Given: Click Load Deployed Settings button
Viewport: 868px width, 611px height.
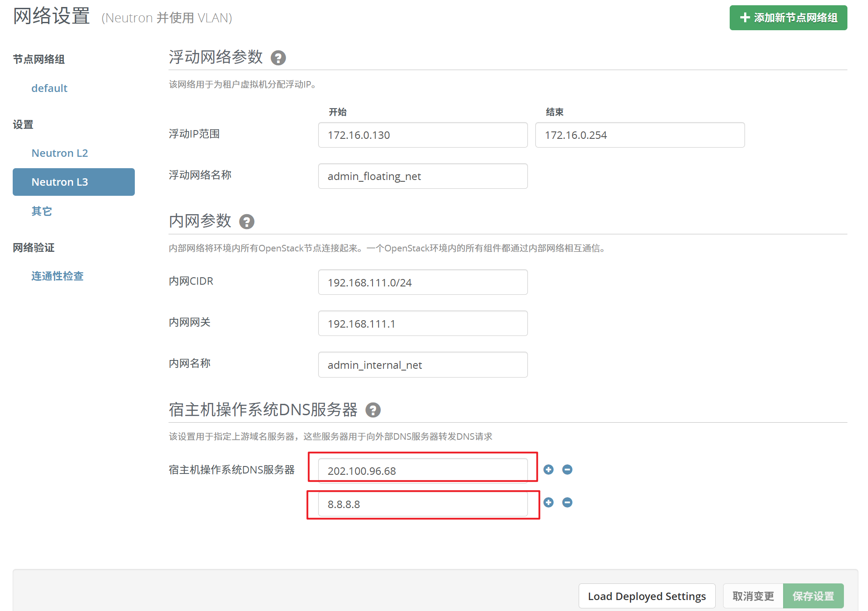Looking at the screenshot, I should click(647, 596).
